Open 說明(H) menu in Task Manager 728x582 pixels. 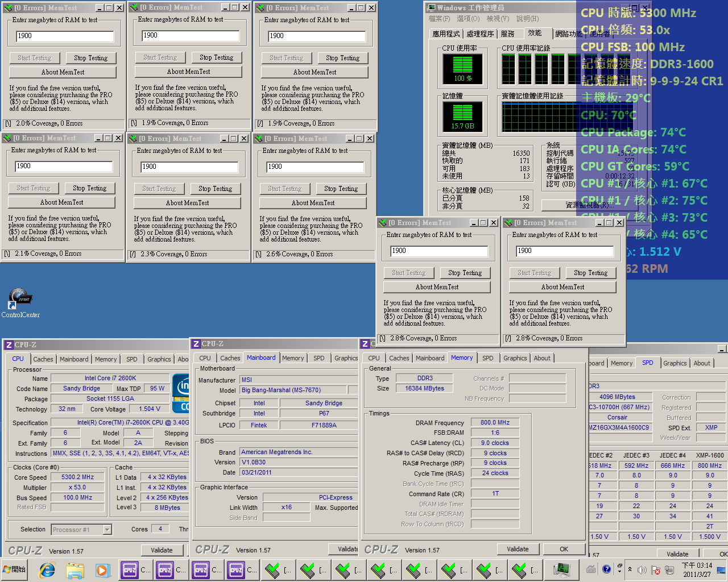527,19
